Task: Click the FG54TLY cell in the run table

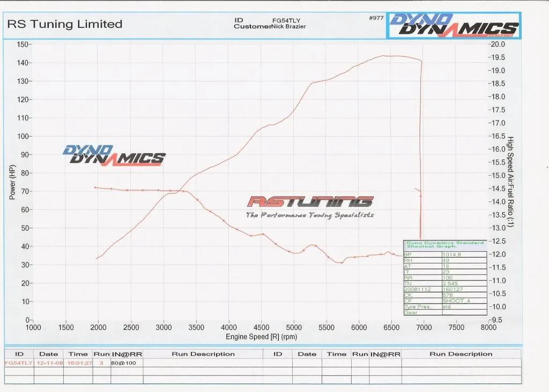Action: click(x=19, y=363)
